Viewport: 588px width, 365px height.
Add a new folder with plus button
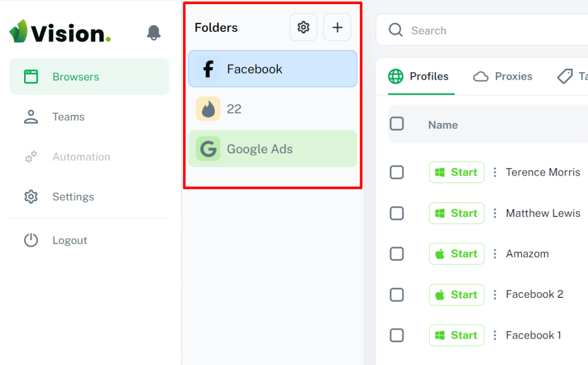click(337, 28)
